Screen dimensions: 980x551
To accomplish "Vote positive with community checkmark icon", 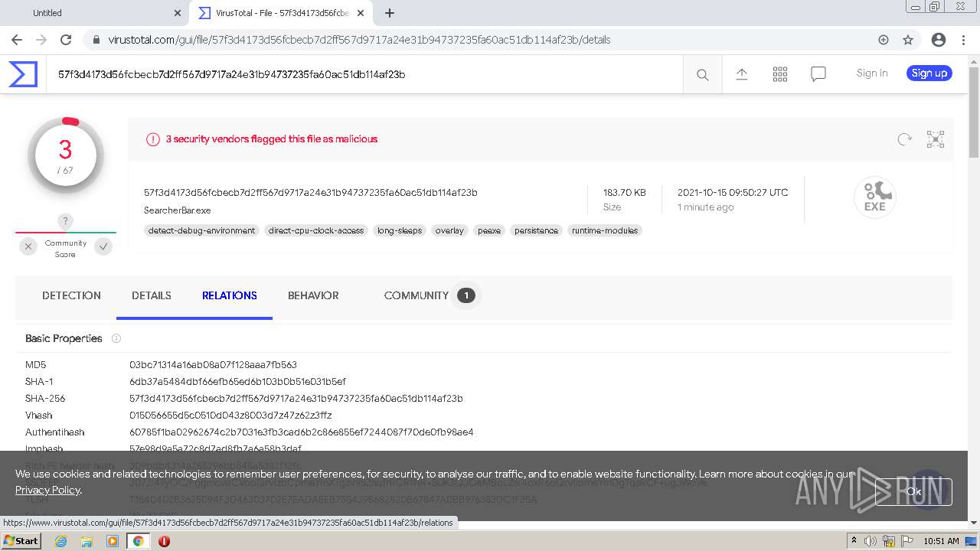I will coord(103,246).
